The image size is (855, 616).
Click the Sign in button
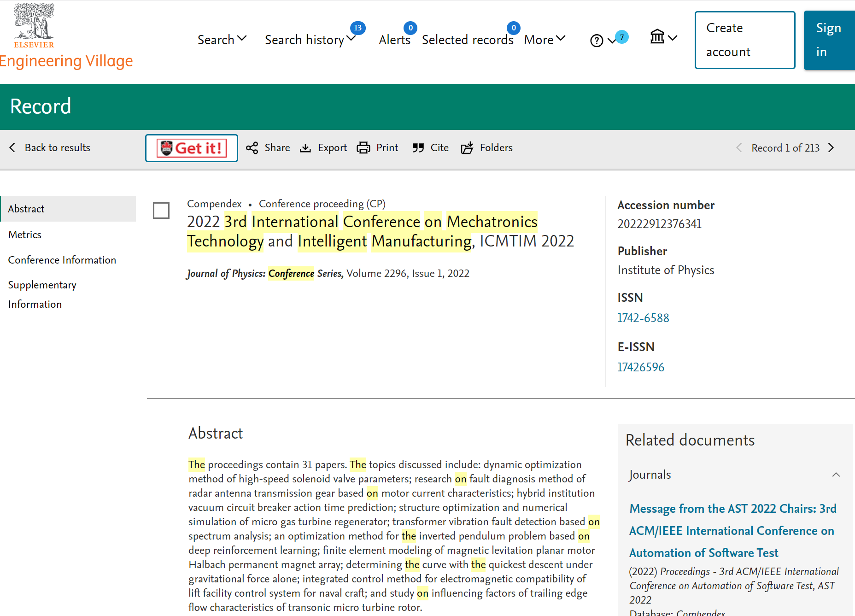click(x=829, y=40)
